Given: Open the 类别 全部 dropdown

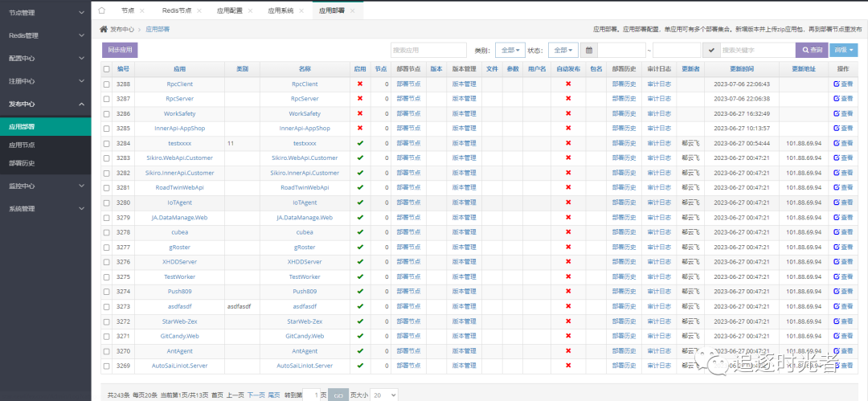Looking at the screenshot, I should [x=510, y=50].
